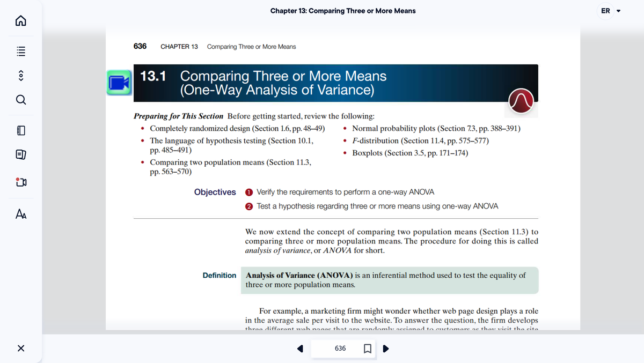
Task: Go to the next page
Action: (x=385, y=349)
